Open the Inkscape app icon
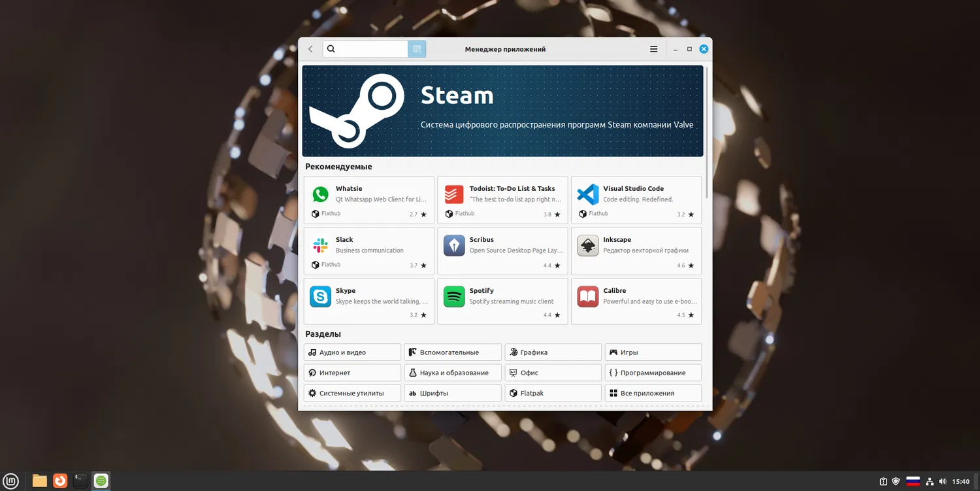The height and width of the screenshot is (491, 980). [x=588, y=245]
